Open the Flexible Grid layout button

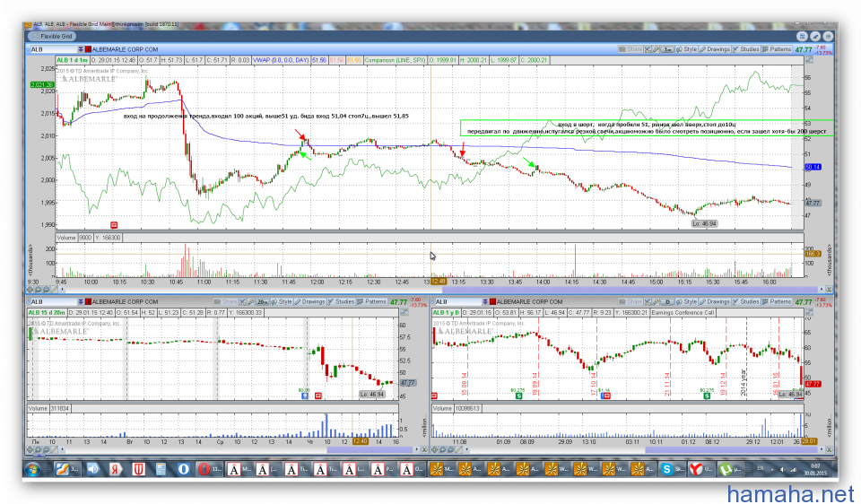(x=52, y=36)
